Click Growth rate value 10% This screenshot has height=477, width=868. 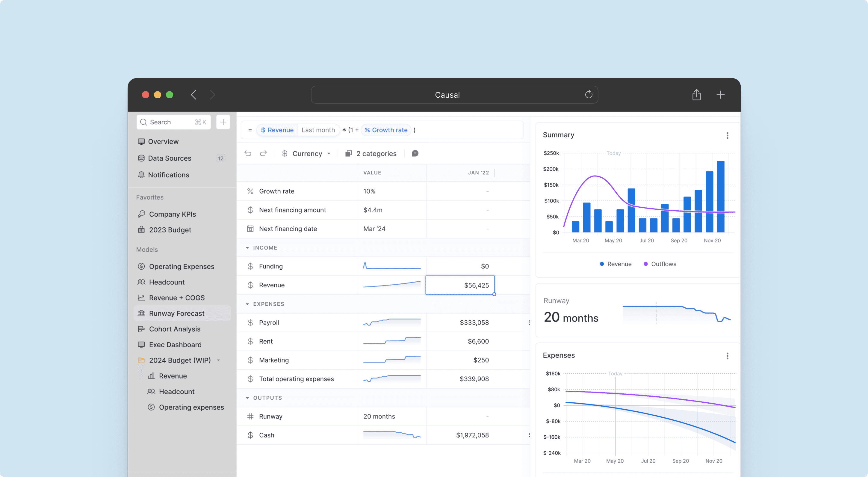392,191
